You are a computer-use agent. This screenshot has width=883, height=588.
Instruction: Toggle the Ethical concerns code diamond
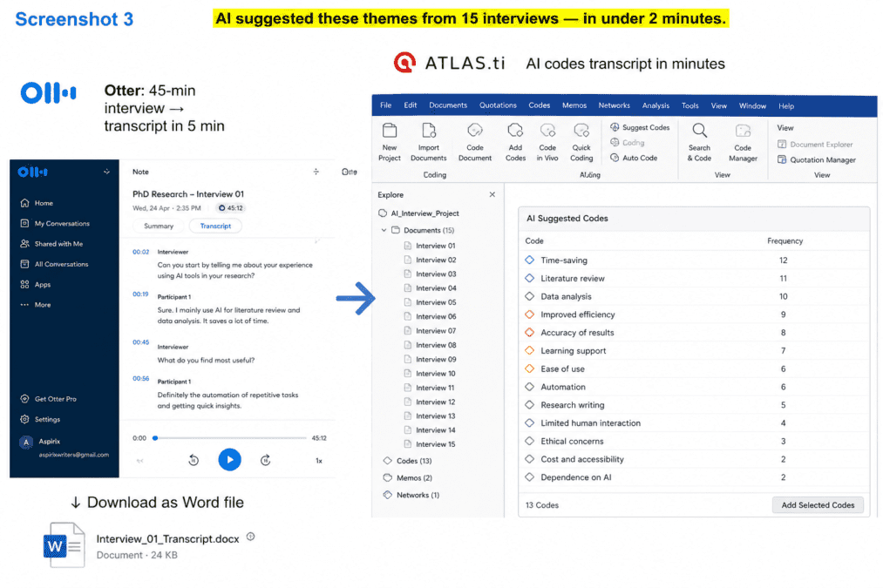[x=529, y=441]
